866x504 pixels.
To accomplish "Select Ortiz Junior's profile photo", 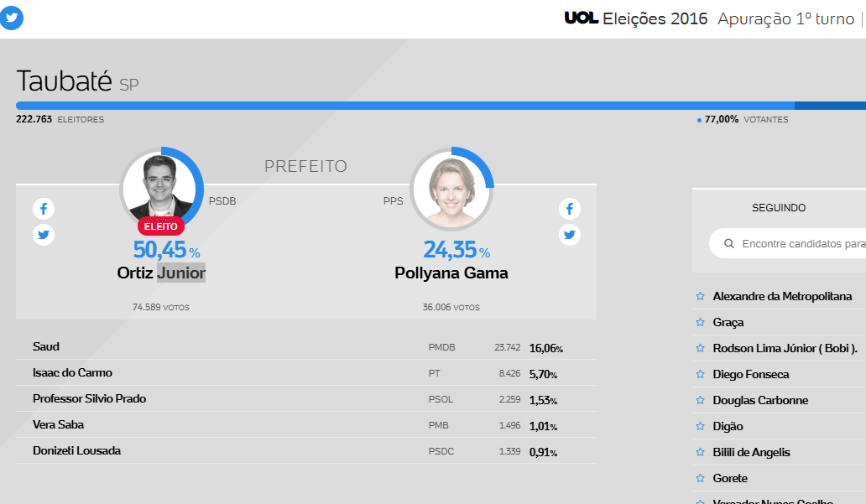I will [x=159, y=188].
